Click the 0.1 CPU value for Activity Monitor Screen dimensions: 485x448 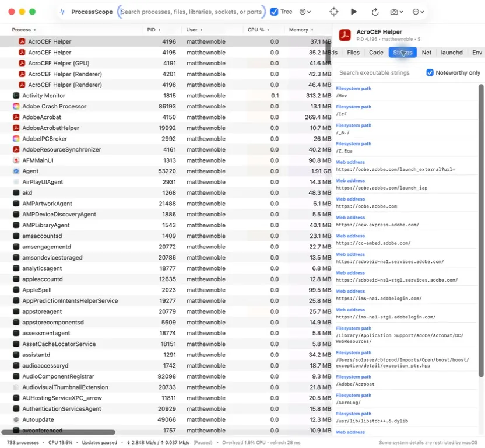pos(275,95)
